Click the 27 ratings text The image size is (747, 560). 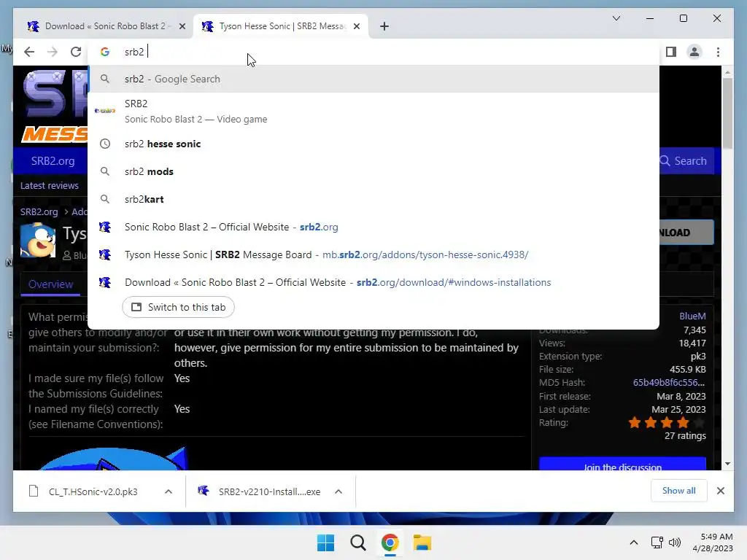(x=685, y=436)
